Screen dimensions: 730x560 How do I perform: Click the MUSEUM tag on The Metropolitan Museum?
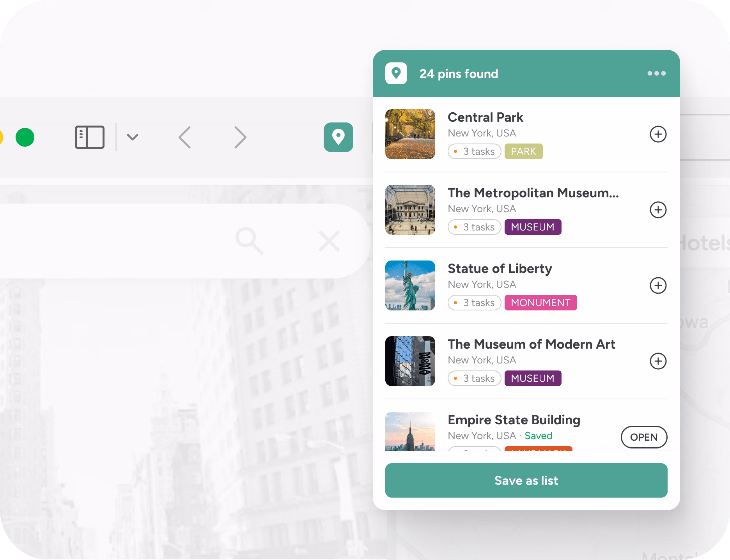pos(533,227)
